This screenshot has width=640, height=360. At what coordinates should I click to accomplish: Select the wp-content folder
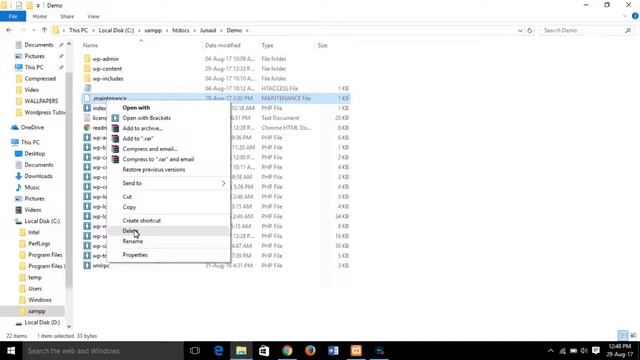coord(107,69)
